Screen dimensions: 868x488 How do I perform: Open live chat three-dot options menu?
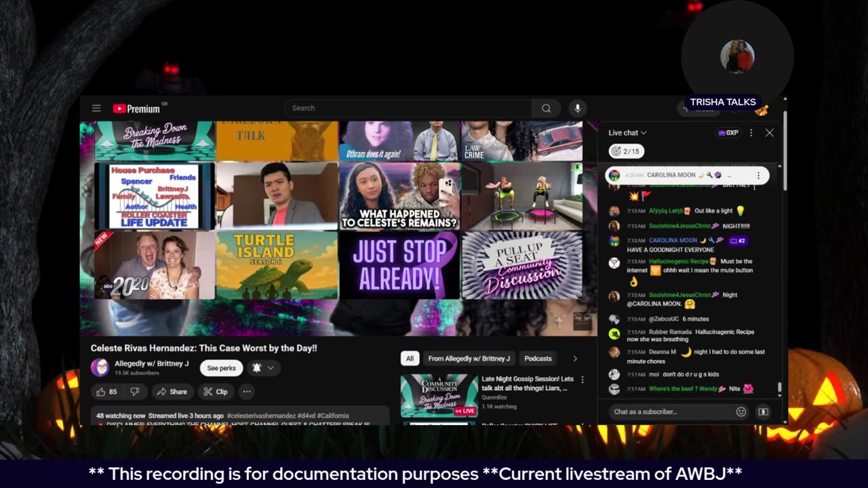click(x=751, y=133)
